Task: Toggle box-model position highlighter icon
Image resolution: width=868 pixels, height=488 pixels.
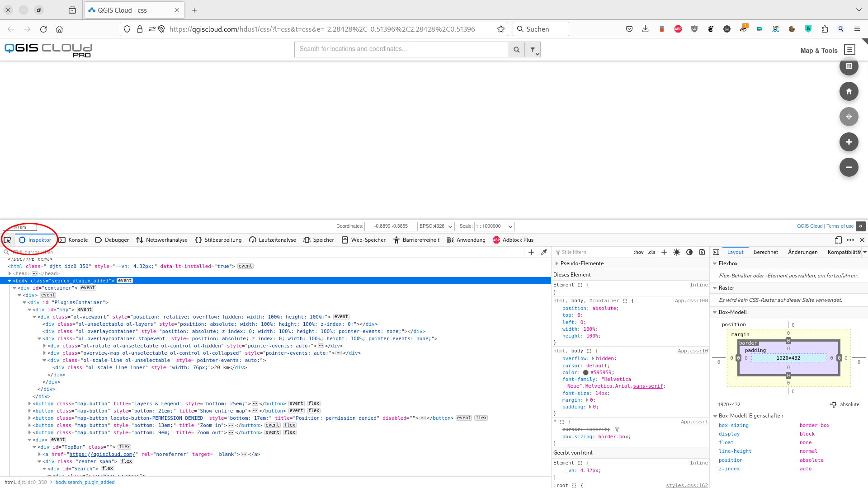Action: [834, 404]
